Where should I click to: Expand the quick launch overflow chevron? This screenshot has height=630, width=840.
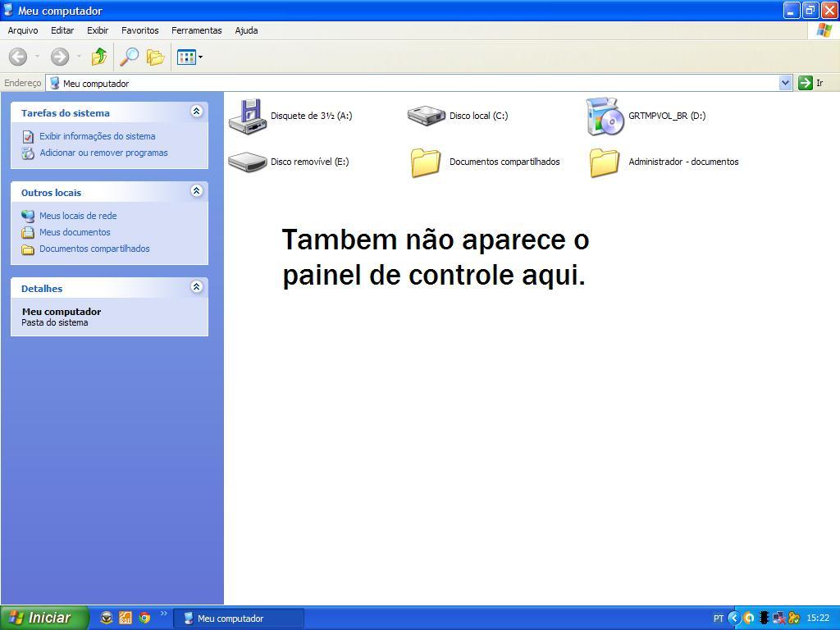click(164, 614)
